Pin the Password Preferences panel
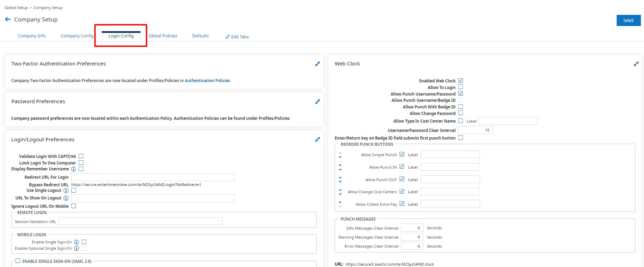 pyautogui.click(x=317, y=102)
